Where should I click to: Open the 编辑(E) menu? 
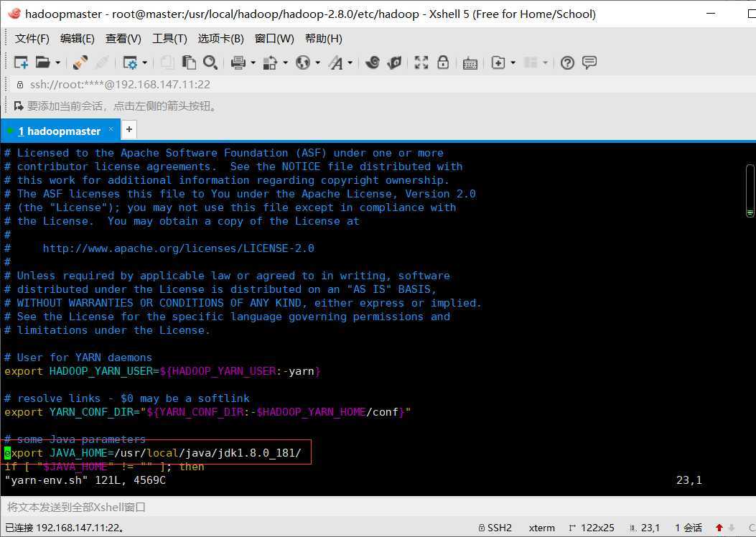(x=77, y=39)
